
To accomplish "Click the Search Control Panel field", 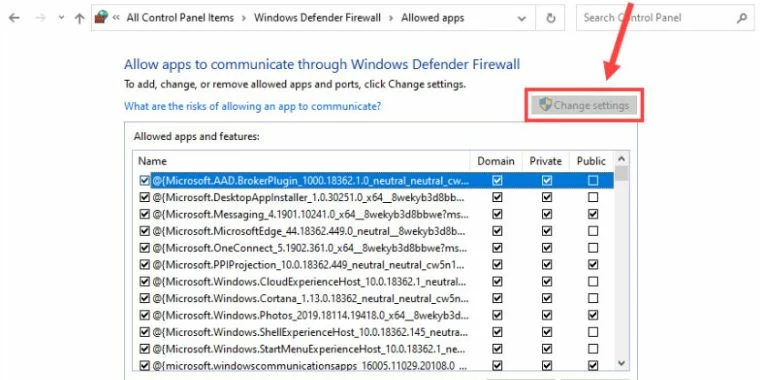I will tap(665, 18).
